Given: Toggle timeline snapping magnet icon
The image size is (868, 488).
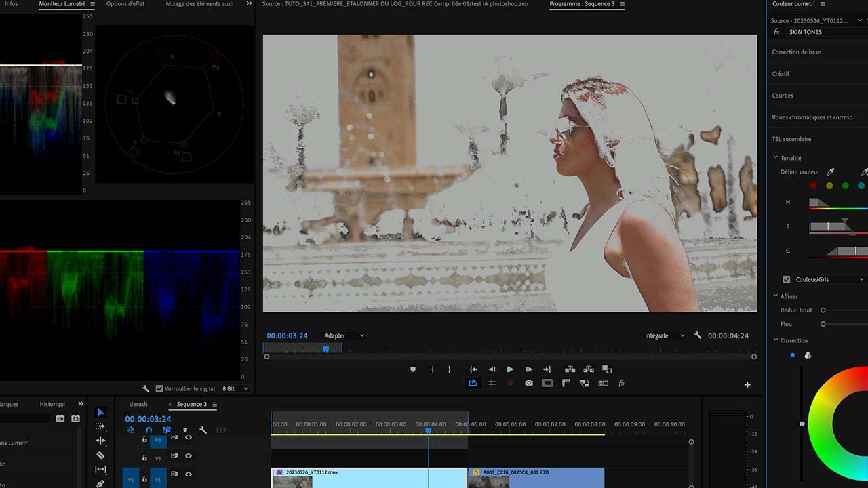Looking at the screenshot, I should click(149, 430).
